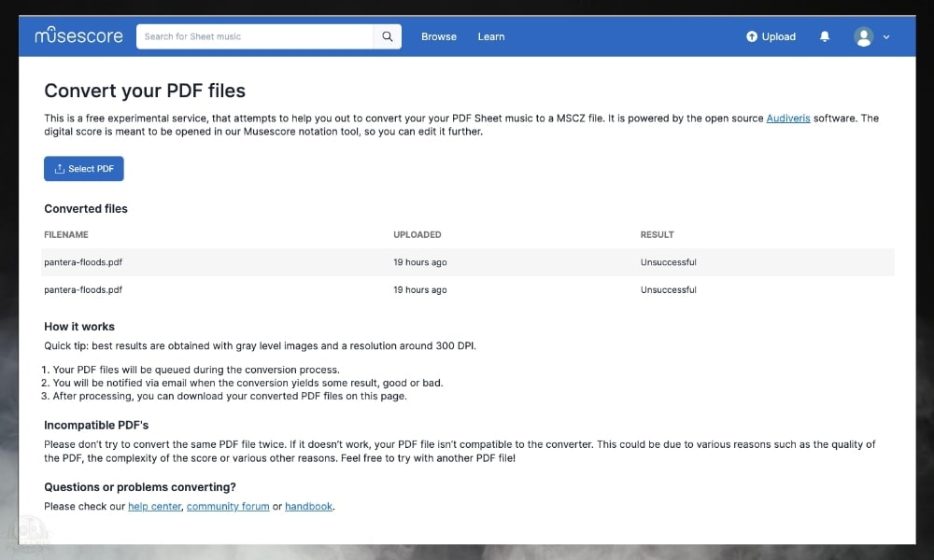Image resolution: width=934 pixels, height=560 pixels.
Task: Open the notifications bell
Action: (x=825, y=36)
